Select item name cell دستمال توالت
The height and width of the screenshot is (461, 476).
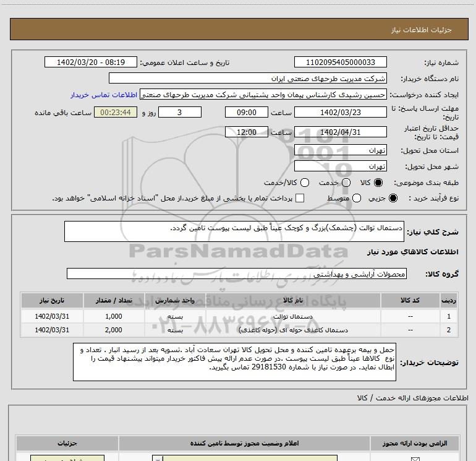(293, 316)
